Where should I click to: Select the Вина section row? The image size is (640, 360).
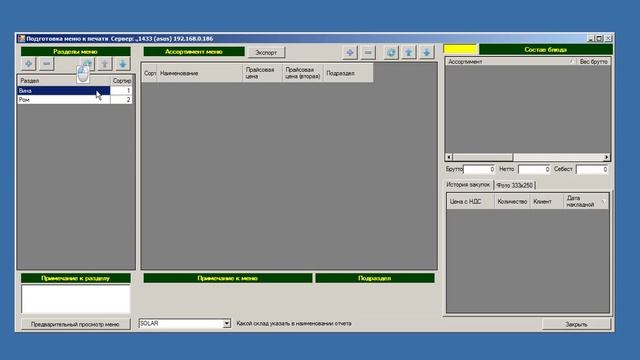[64, 91]
